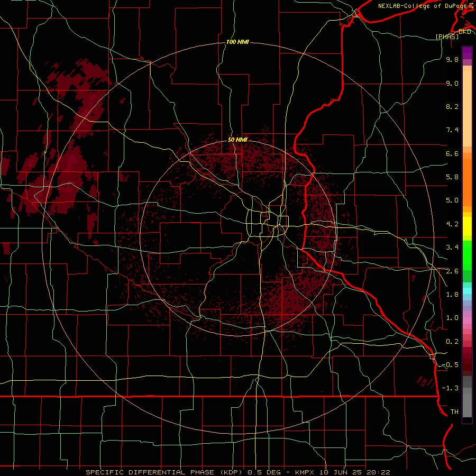Pick the yellow swatch on the color bar
Image resolution: width=476 pixels, height=476 pixels.
click(x=467, y=226)
